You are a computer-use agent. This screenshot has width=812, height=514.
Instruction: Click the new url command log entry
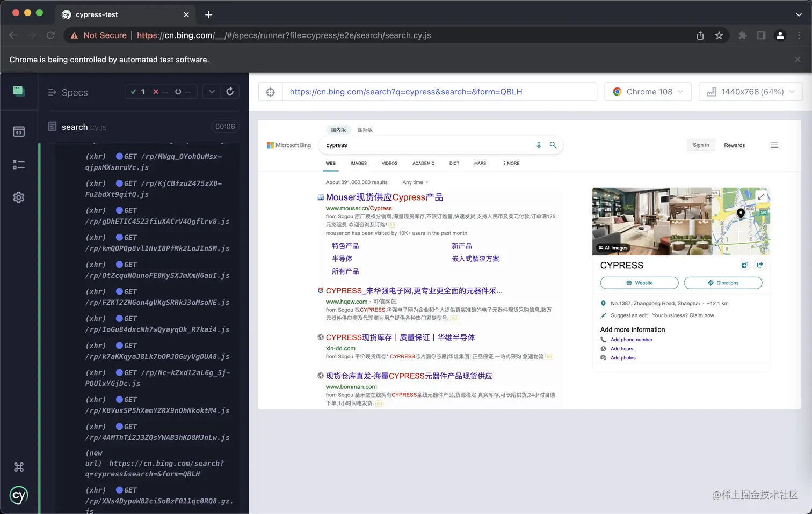coord(155,463)
